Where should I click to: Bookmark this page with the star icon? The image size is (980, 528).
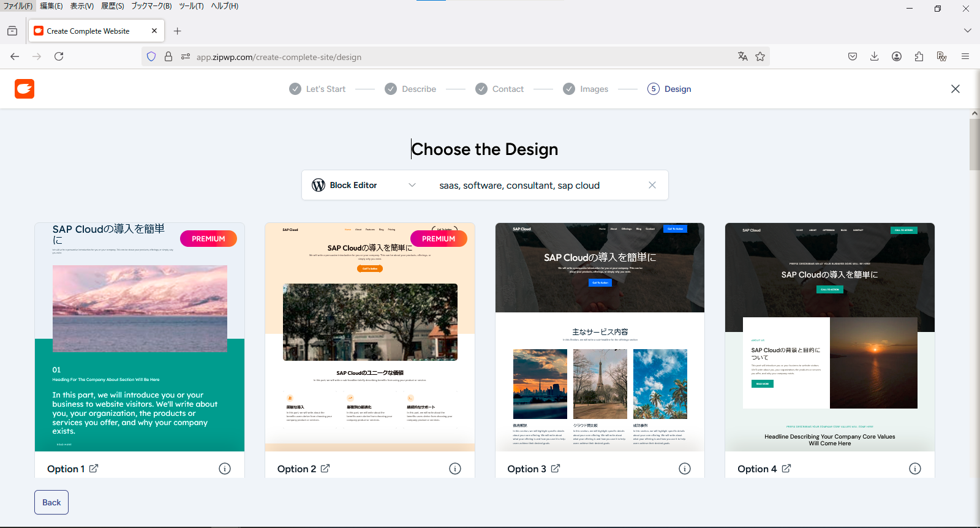point(760,56)
